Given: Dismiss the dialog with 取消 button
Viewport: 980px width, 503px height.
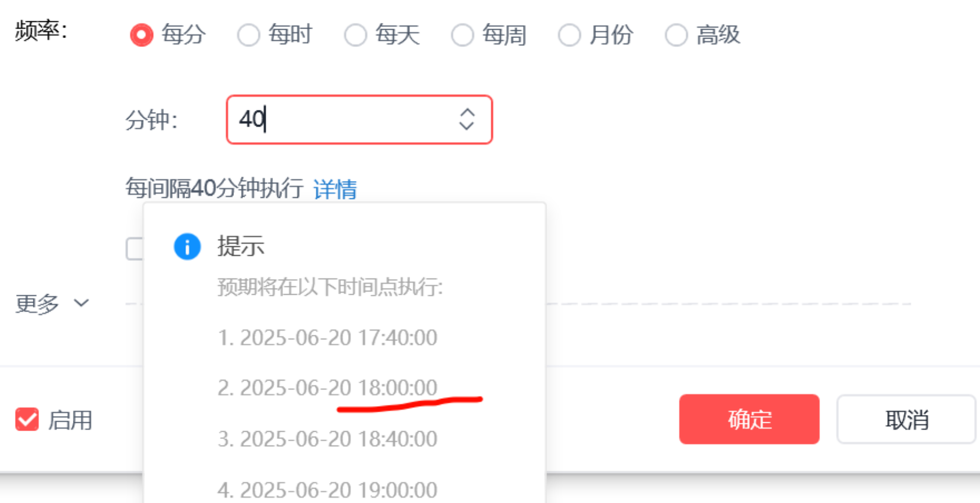Looking at the screenshot, I should [906, 419].
